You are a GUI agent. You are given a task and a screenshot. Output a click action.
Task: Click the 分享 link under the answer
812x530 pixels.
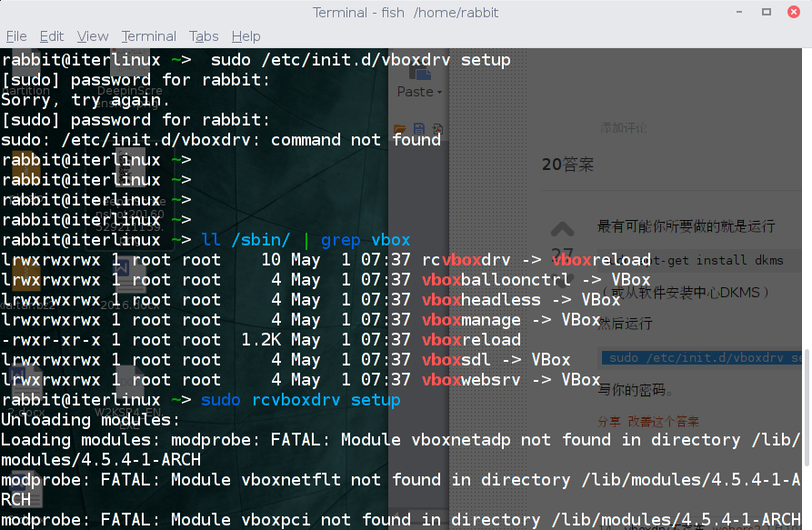click(609, 421)
